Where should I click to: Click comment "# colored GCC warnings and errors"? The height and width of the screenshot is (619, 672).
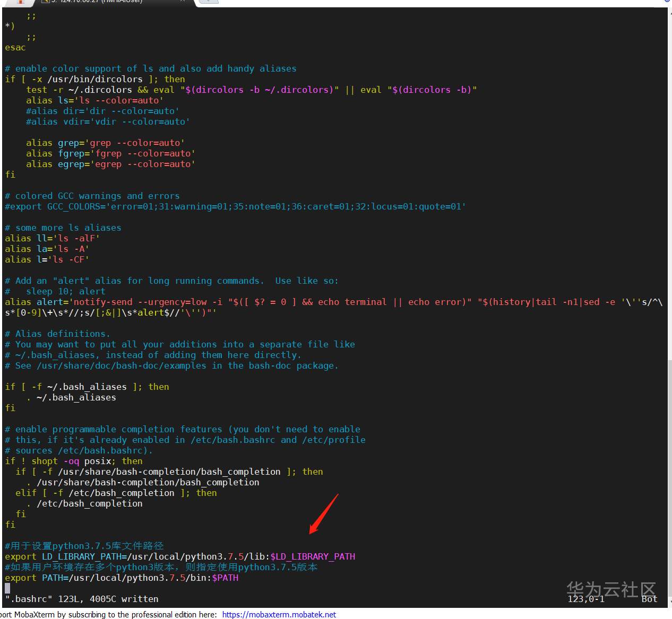click(92, 196)
